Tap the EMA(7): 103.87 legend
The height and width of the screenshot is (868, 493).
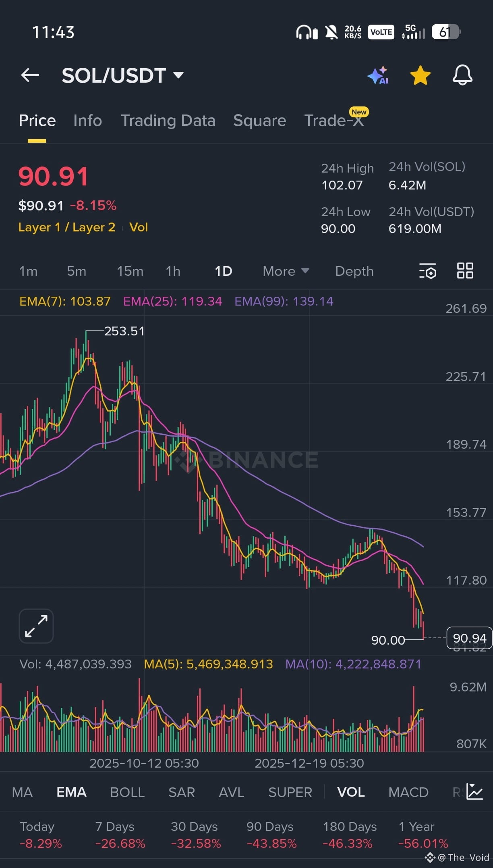(x=65, y=301)
